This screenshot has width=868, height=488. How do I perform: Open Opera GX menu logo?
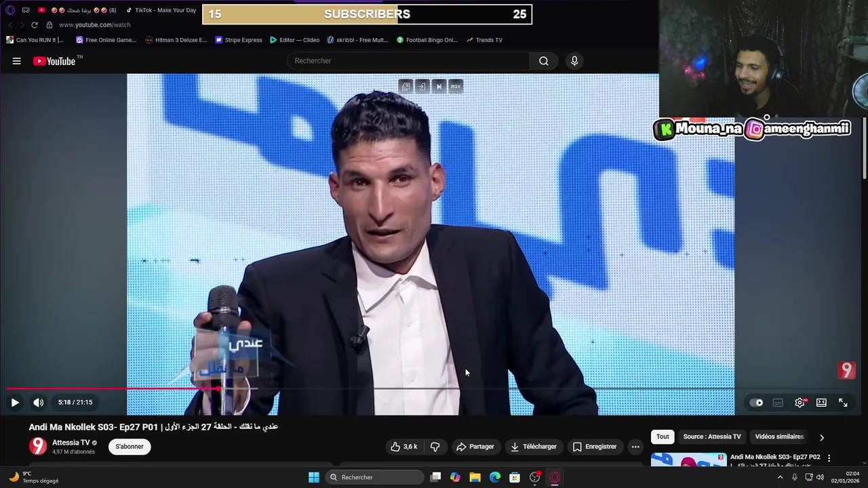click(9, 10)
